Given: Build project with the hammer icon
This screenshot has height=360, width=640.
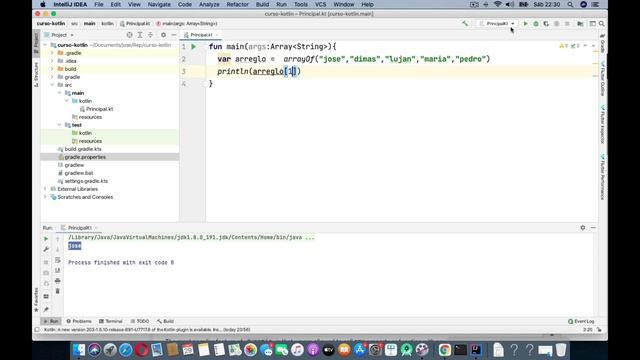Looking at the screenshot, I should coord(465,24).
